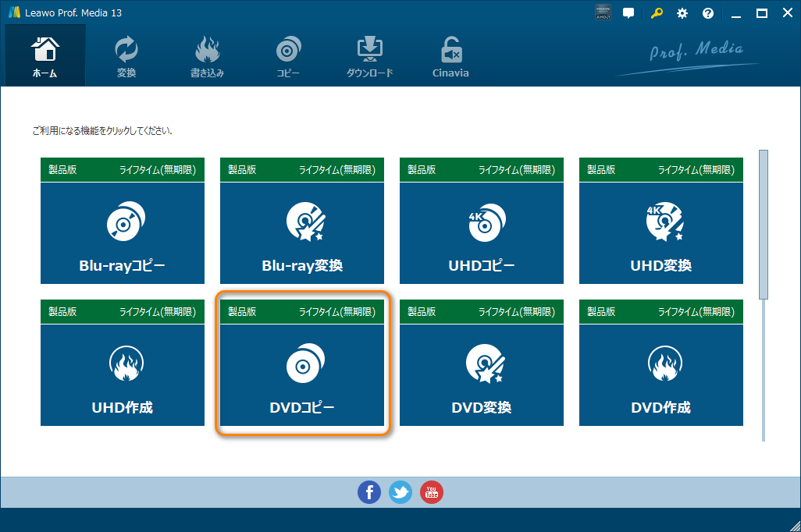Launch the DVD作成 module tile

[661, 374]
